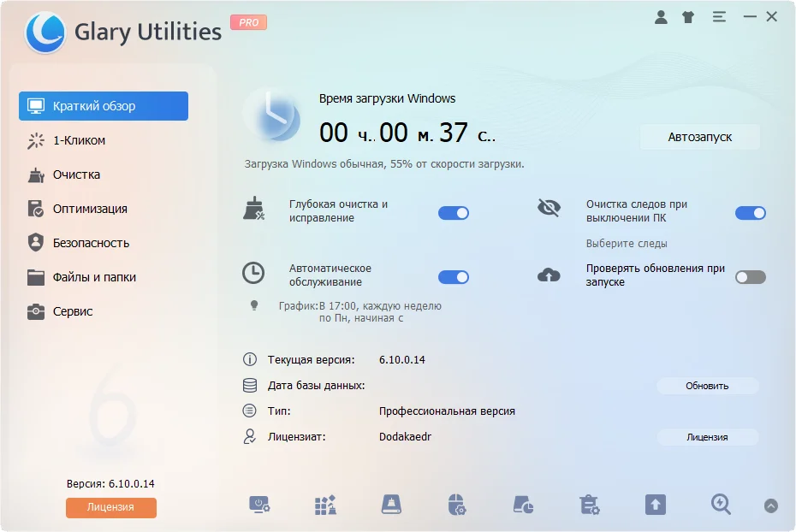Screen dimensions: 796x532
Task: Open the Безопасность sidebar section
Action: click(x=91, y=243)
